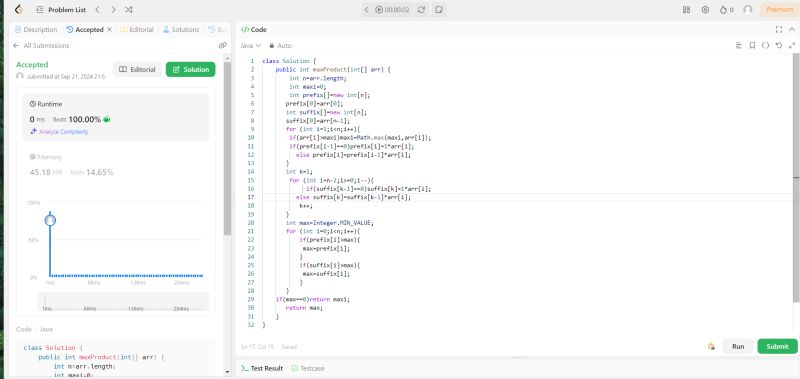Screen dimensions: 800x379
Task: Click line 20 'int max=Integer.MIN_VALUE;'
Action: click(330, 223)
